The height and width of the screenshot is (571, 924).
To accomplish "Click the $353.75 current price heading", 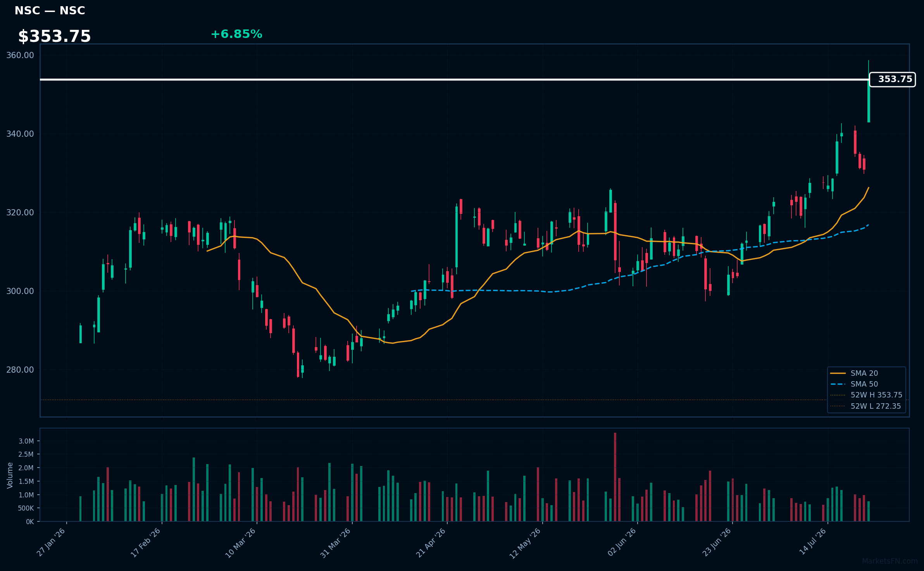I will pos(54,36).
